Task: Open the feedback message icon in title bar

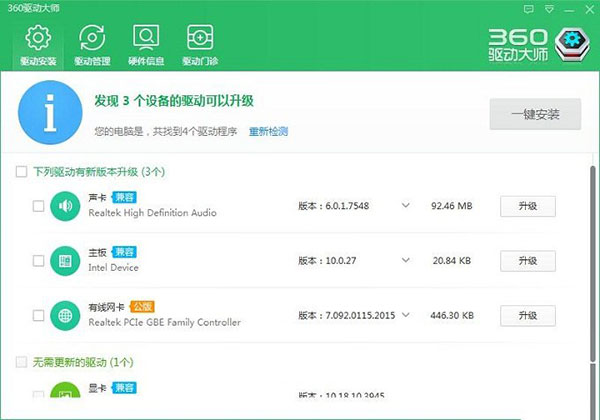Action: click(x=528, y=10)
